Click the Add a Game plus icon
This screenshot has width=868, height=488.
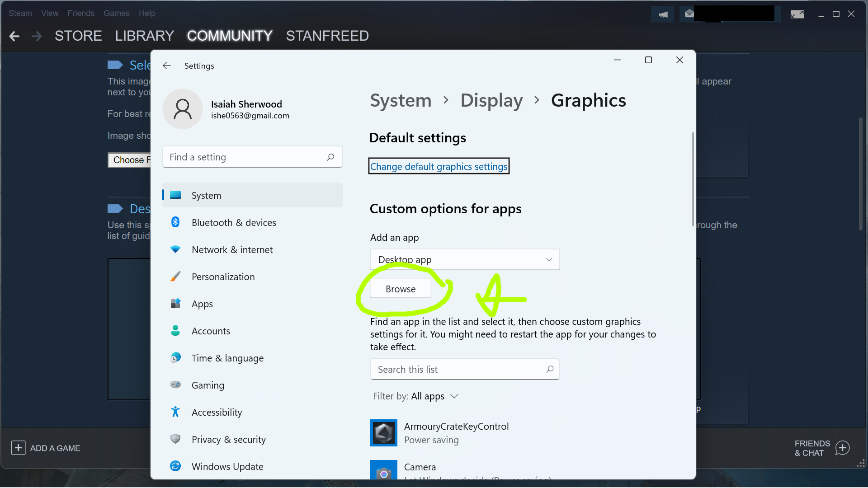(18, 448)
